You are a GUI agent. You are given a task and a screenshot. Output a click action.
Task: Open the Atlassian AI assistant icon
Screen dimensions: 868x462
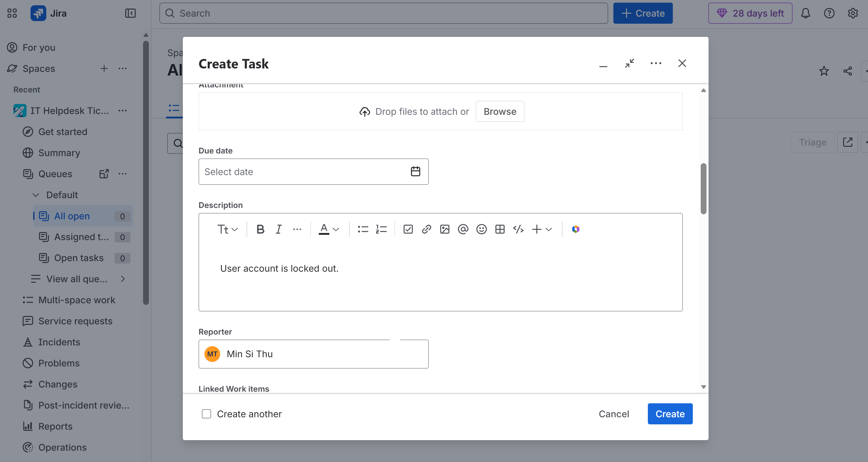click(576, 229)
